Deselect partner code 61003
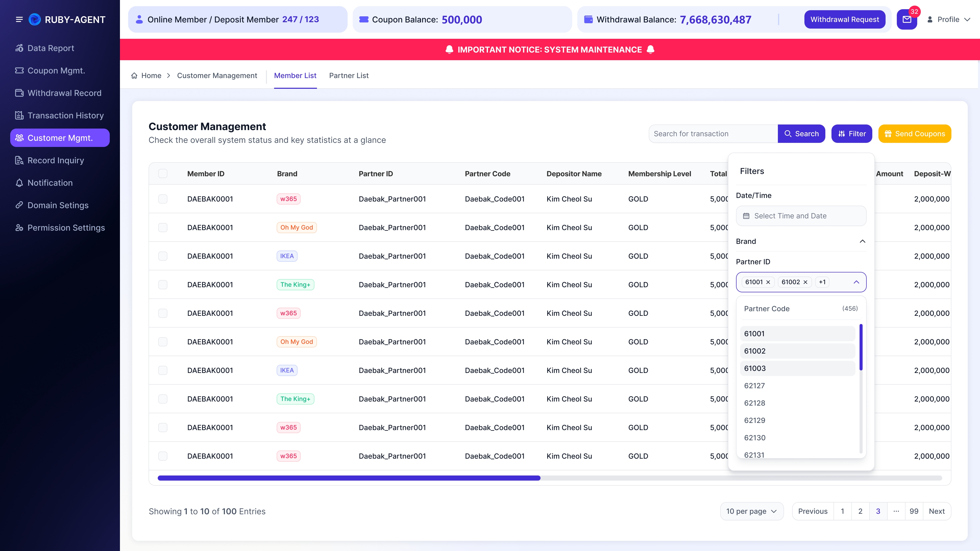 pos(797,368)
